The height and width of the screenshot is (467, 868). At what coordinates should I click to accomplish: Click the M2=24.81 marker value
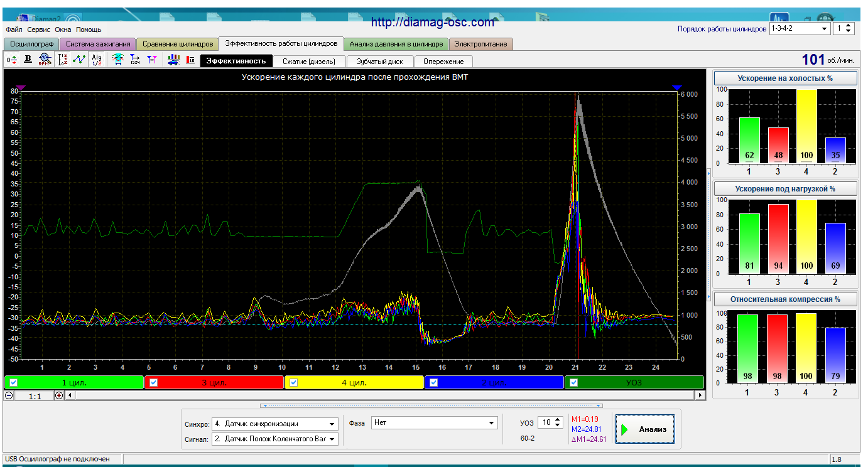pos(587,429)
